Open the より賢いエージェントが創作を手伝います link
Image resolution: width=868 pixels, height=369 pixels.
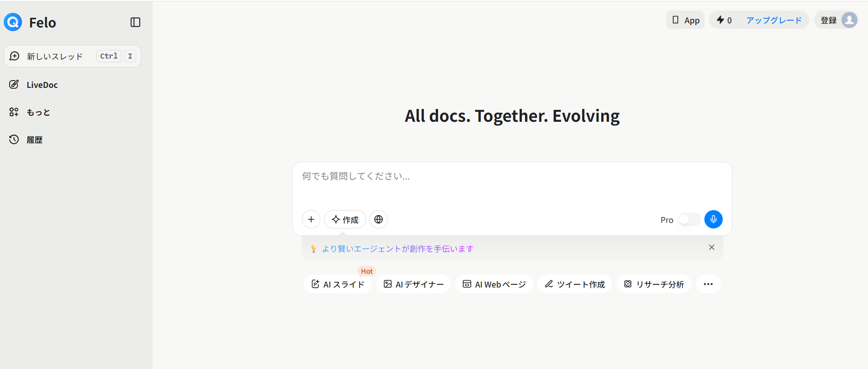pos(398,249)
